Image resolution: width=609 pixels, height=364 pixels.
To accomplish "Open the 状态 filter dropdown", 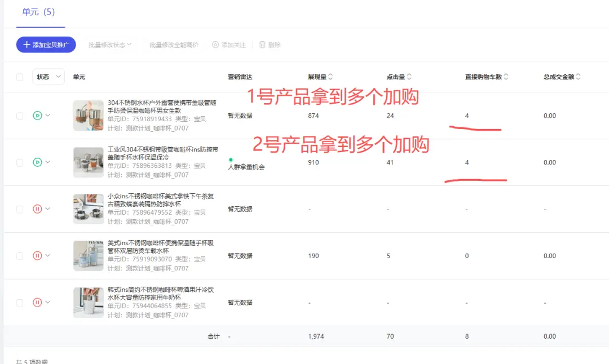I will click(x=48, y=77).
